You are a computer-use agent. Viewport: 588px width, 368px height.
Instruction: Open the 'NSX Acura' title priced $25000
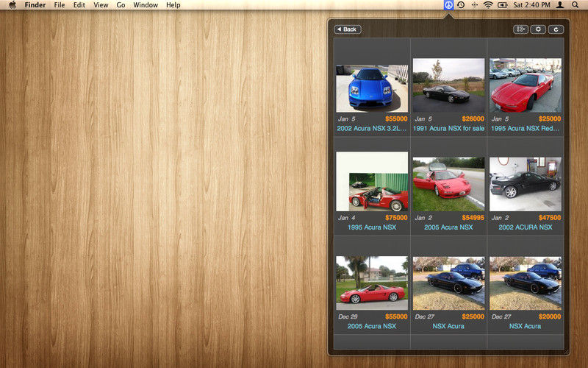click(x=448, y=326)
